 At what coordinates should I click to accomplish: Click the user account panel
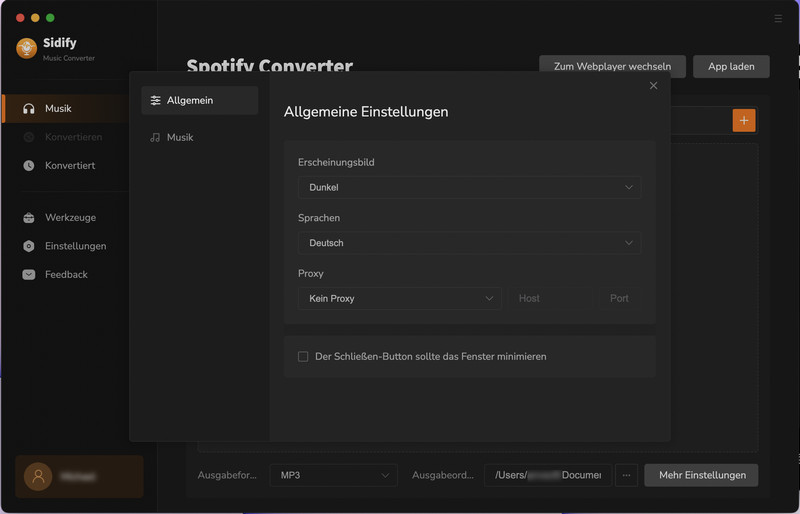pyautogui.click(x=79, y=477)
